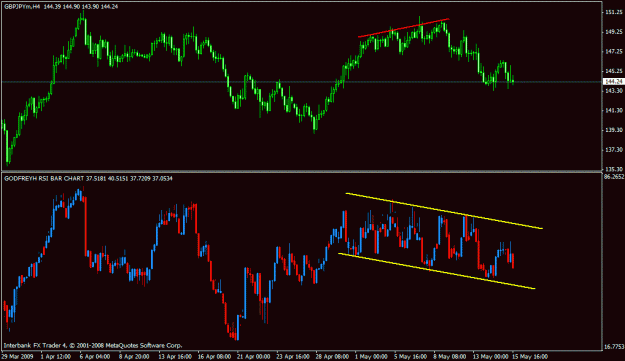Click the 23 Apr 16:00 time label
Viewport: 625px width, 361px height.
pos(293,356)
